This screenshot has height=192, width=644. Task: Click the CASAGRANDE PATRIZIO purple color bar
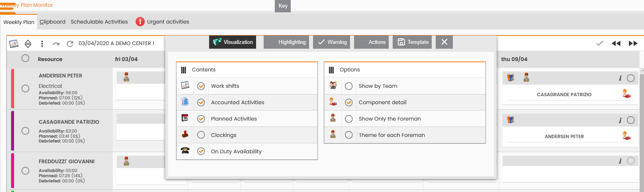click(x=13, y=131)
